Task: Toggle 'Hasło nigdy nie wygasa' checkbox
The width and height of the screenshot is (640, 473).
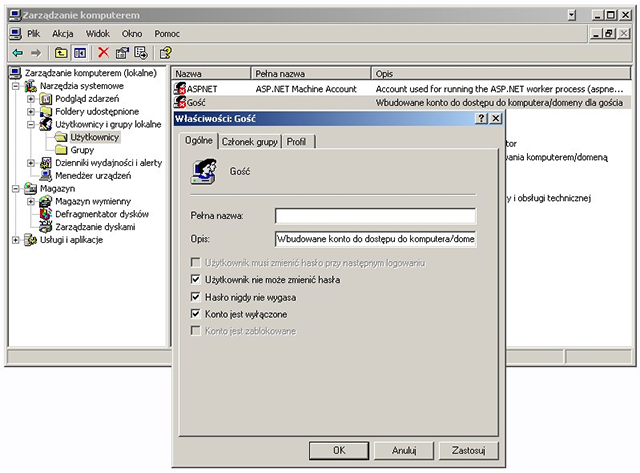Action: (196, 297)
